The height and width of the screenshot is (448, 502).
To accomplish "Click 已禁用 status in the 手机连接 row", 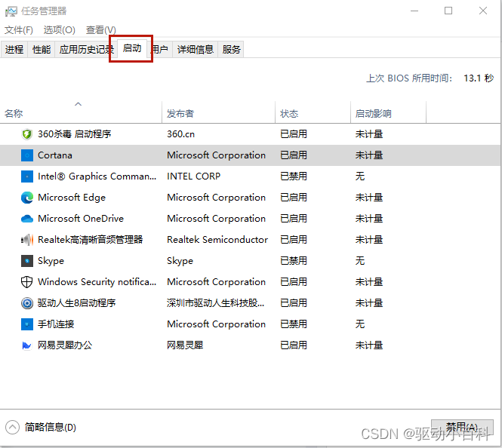I will [294, 324].
